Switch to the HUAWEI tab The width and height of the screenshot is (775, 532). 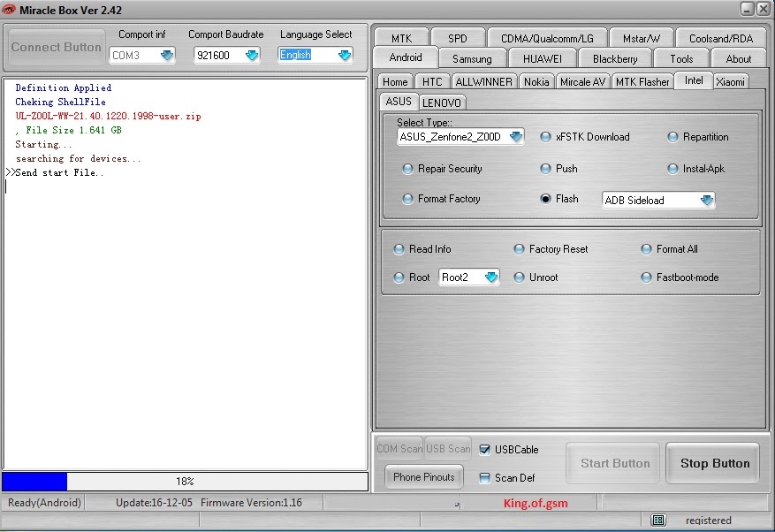[543, 59]
